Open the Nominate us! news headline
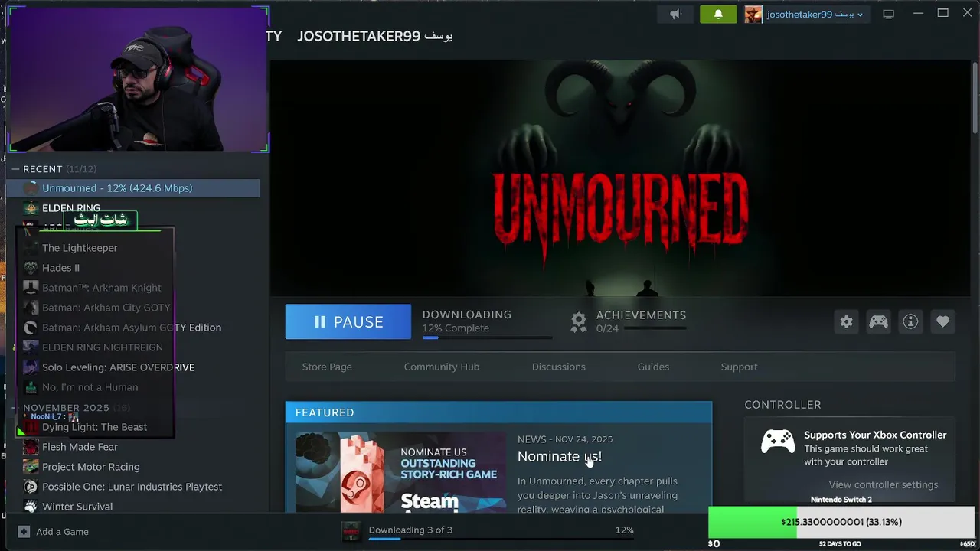The image size is (980, 551). 560,456
